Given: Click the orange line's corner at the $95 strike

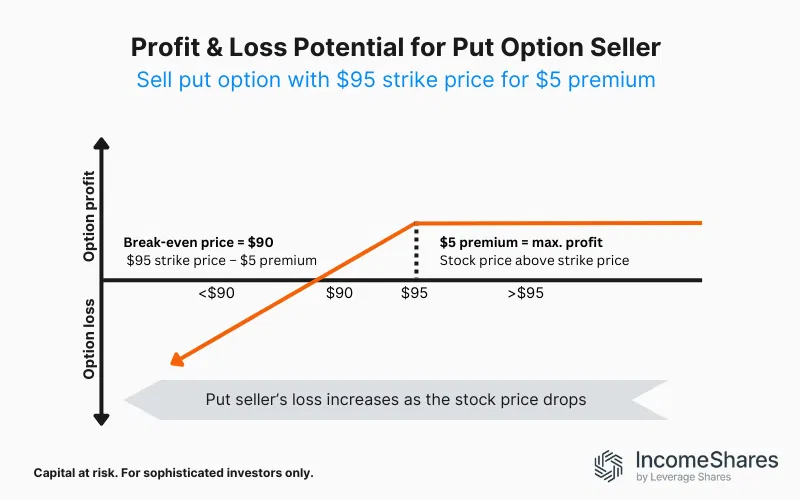Looking at the screenshot, I should click(415, 223).
